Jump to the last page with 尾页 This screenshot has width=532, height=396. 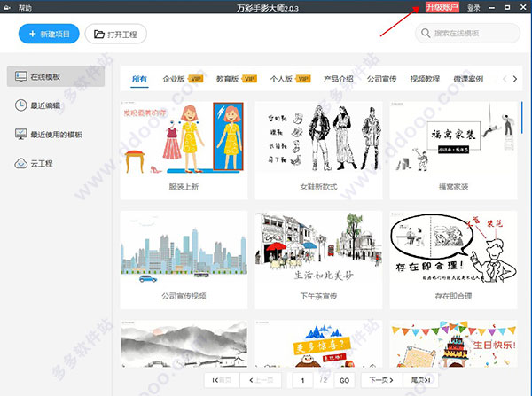(x=420, y=380)
